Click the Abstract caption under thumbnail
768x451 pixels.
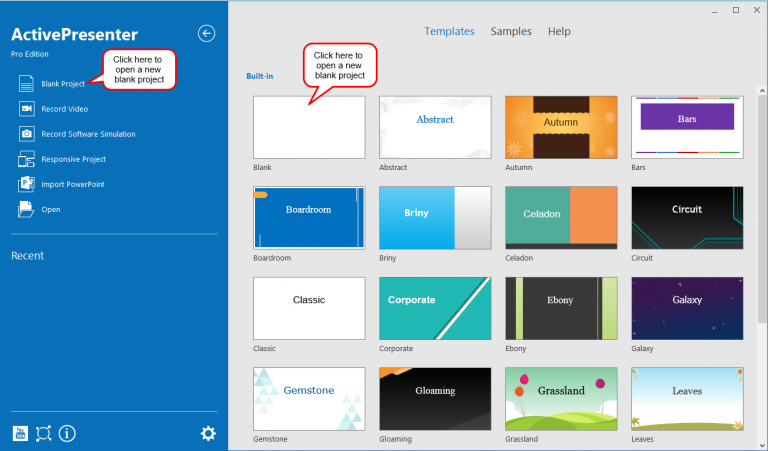tap(393, 167)
